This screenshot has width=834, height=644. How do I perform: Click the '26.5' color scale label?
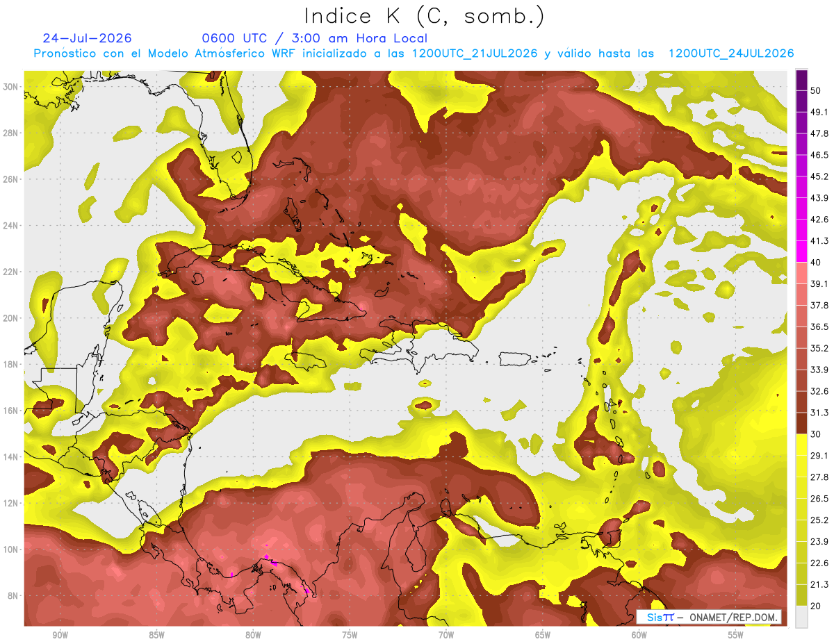[819, 499]
